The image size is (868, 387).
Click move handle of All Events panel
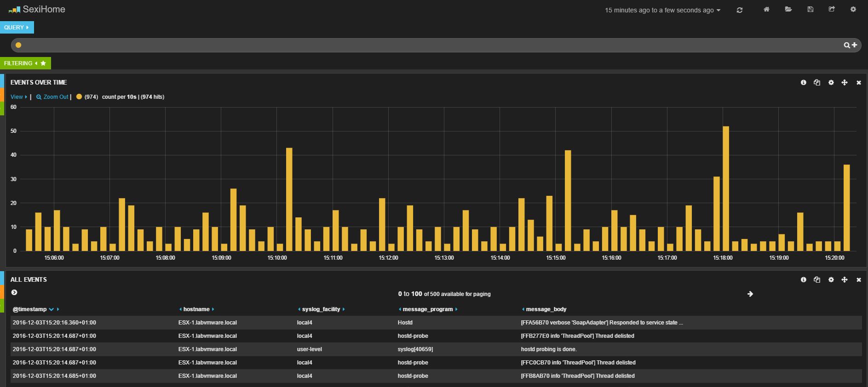click(x=845, y=279)
